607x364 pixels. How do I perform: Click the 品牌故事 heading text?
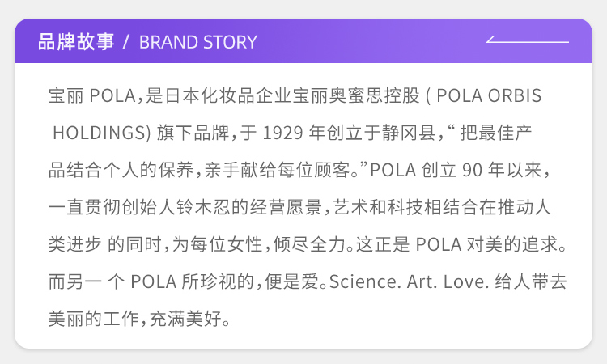pyautogui.click(x=76, y=42)
